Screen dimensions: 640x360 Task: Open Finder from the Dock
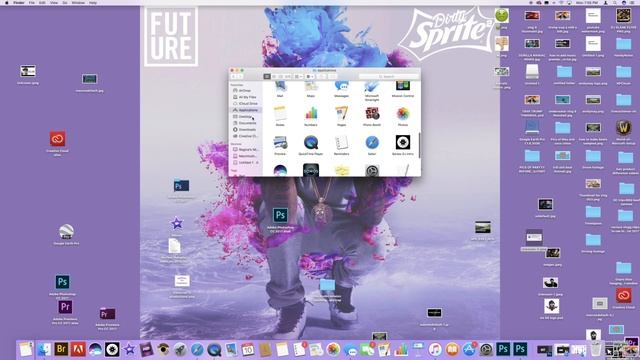point(44,349)
